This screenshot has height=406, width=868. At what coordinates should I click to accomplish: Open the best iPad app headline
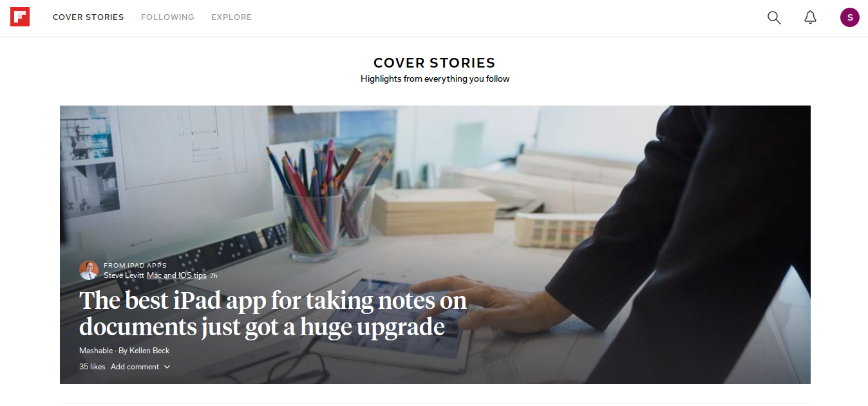(273, 313)
